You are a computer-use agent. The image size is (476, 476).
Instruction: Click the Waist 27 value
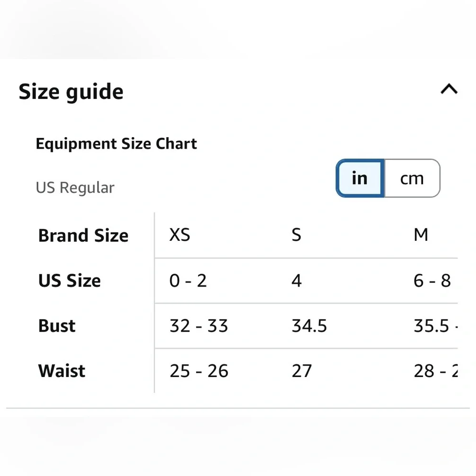click(x=301, y=371)
